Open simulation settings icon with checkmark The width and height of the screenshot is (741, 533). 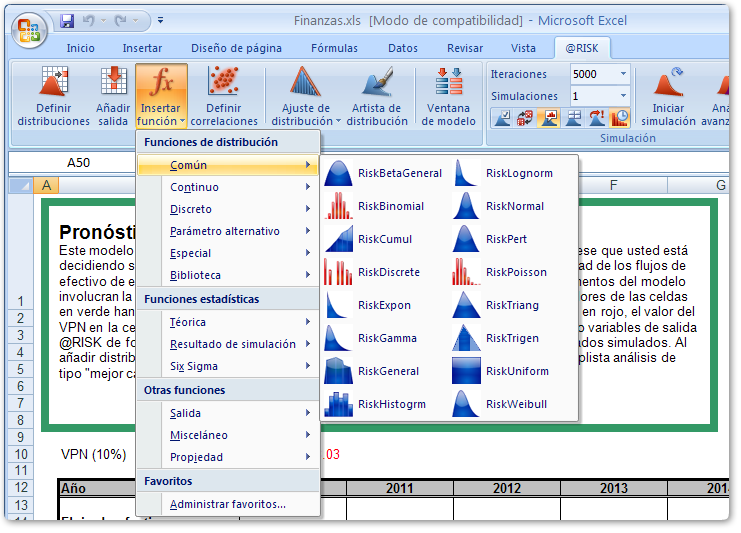502,118
